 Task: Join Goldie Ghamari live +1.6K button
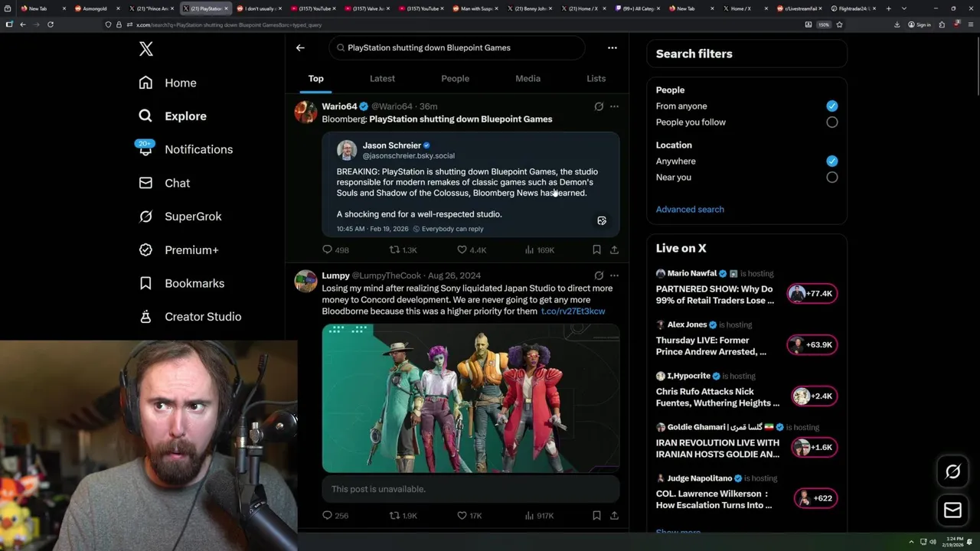point(815,448)
